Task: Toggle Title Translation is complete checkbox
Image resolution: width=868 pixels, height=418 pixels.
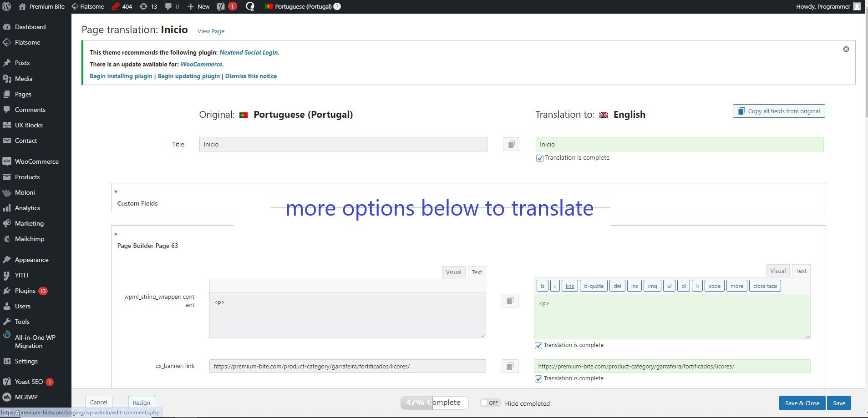Action: tap(539, 158)
